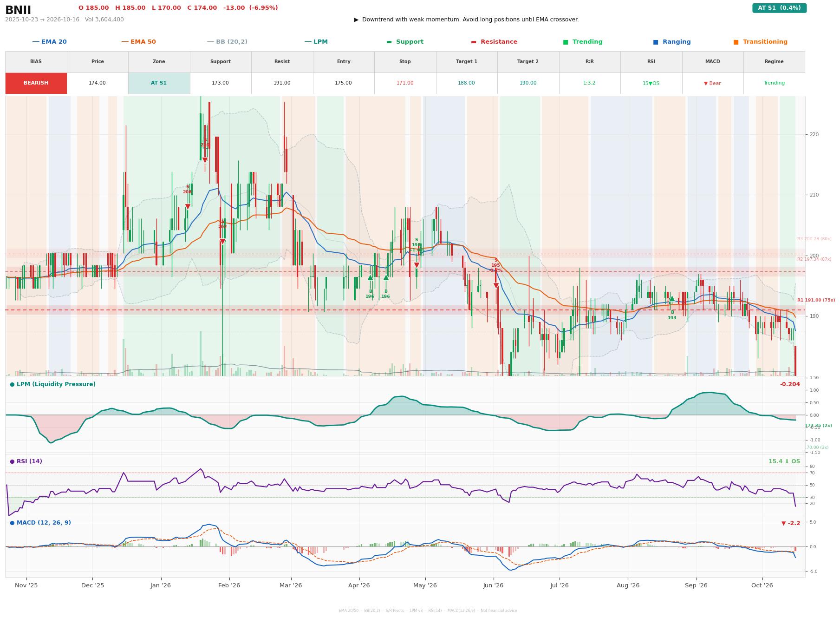Image resolution: width=840 pixels, height=618 pixels.
Task: Click the R:R value 1:3.2
Action: click(x=589, y=83)
